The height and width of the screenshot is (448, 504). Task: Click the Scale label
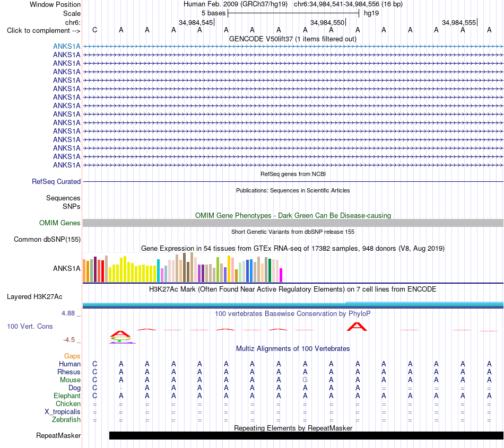[72, 13]
